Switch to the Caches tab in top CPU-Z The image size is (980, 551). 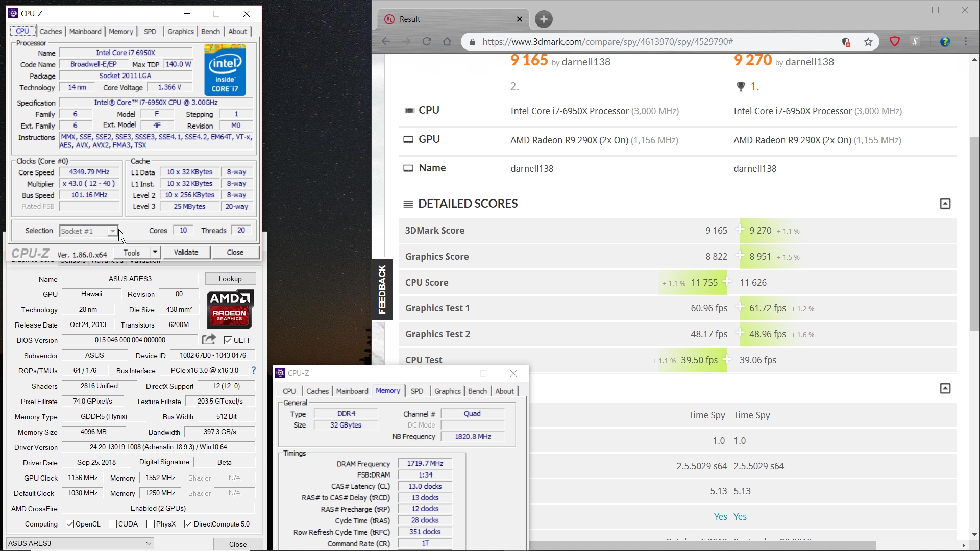click(x=51, y=32)
